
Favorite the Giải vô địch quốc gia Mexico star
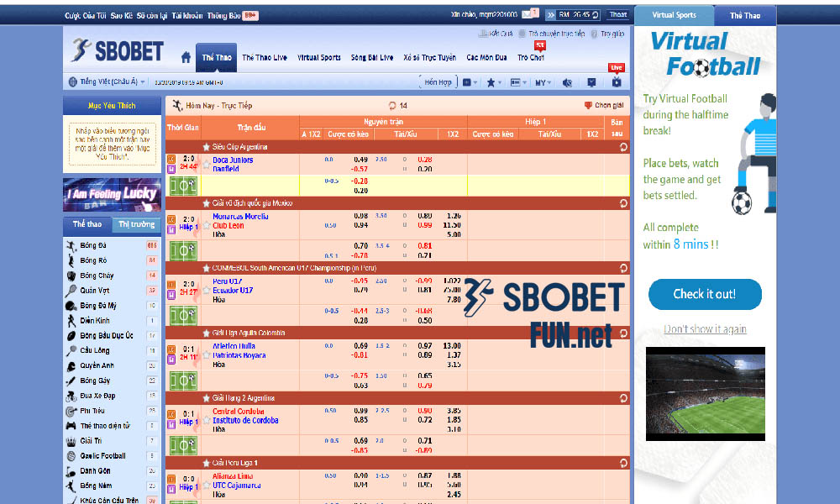point(206,203)
